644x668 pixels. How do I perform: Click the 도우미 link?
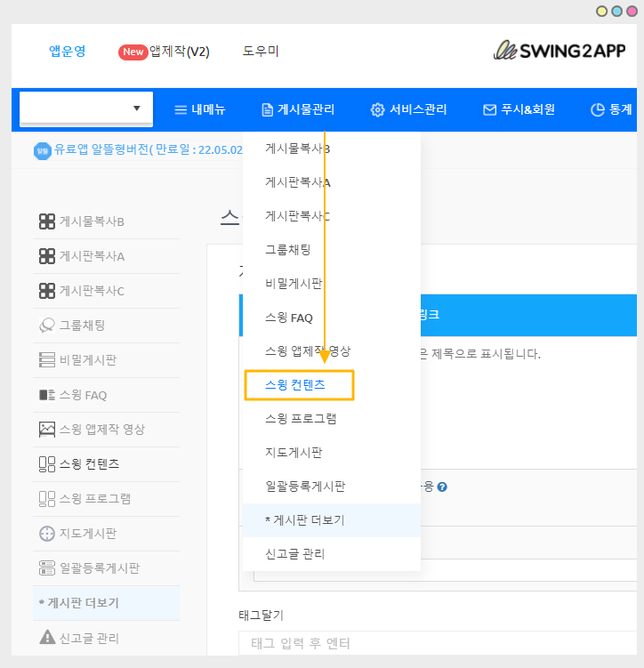[x=261, y=51]
